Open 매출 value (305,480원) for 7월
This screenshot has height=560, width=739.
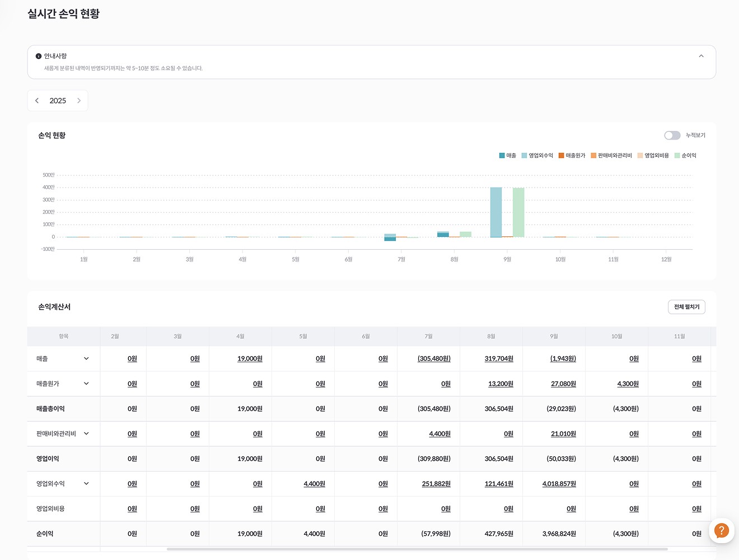(434, 358)
